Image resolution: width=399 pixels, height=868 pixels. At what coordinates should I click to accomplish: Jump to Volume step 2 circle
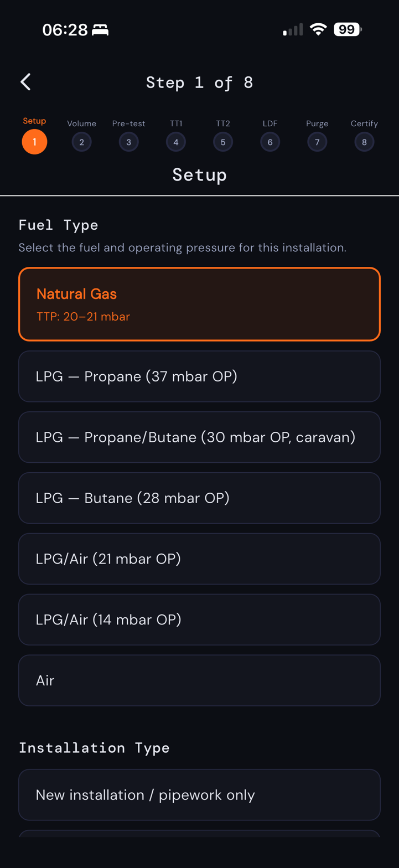(81, 142)
